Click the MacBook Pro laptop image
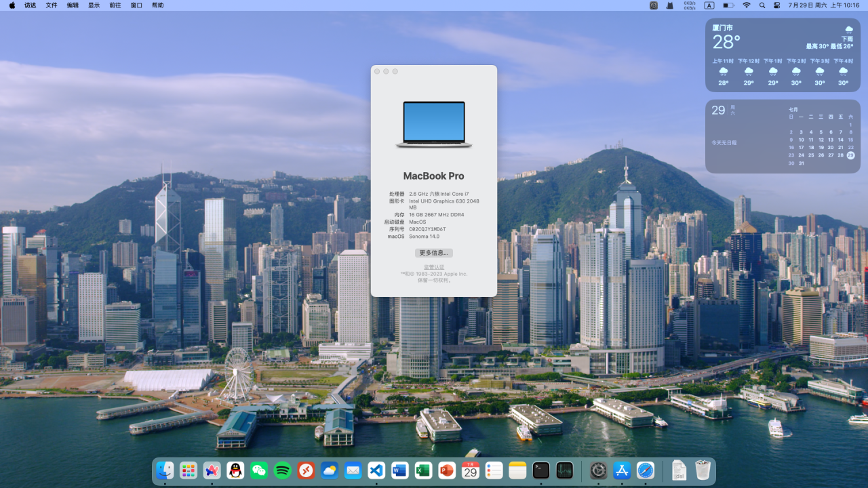This screenshot has height=488, width=868. (x=434, y=124)
